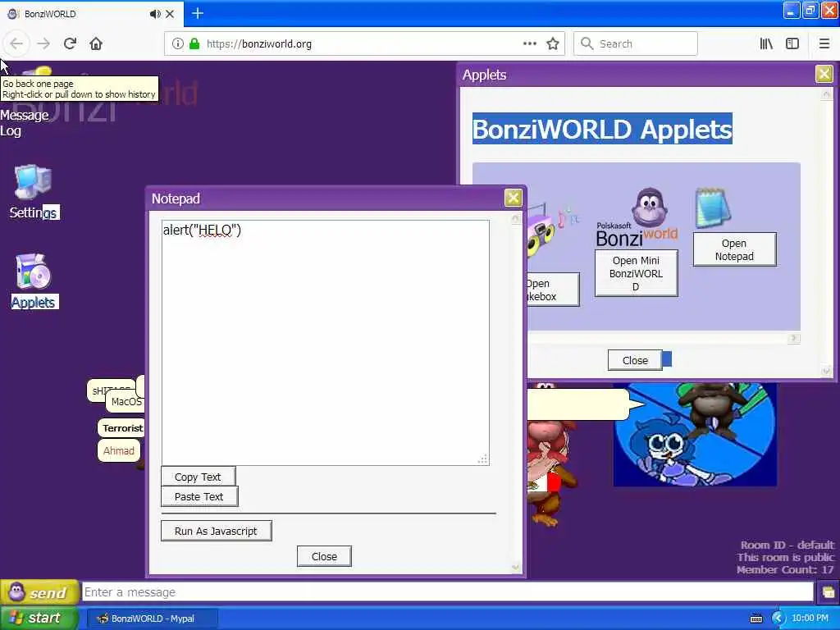
Task: Click the Bonzi send message button
Action: [x=39, y=592]
